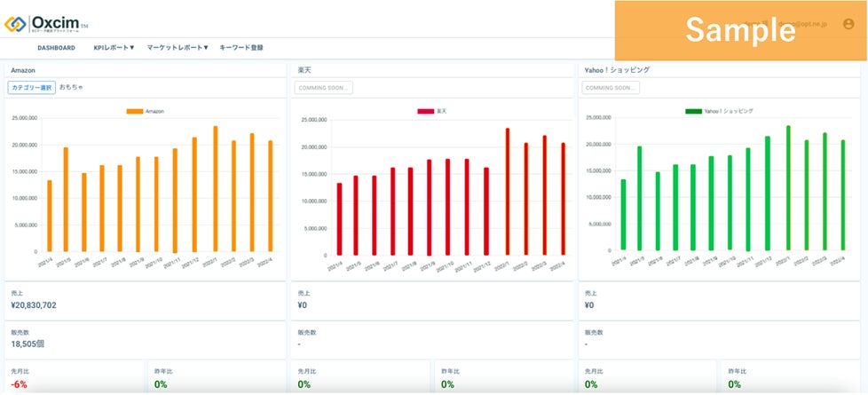Click the Amazon 先月比 -6% card

[x=74, y=376]
